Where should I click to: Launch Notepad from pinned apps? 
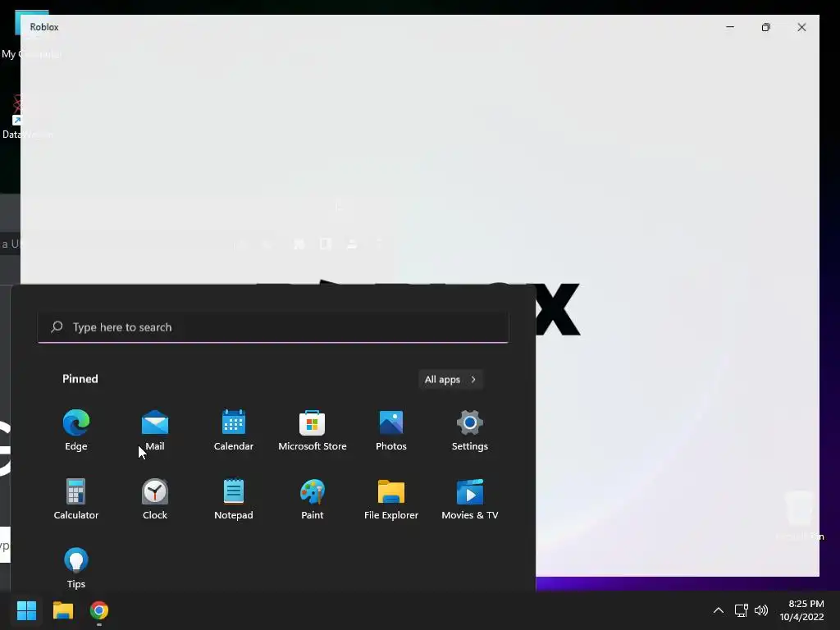pyautogui.click(x=234, y=500)
